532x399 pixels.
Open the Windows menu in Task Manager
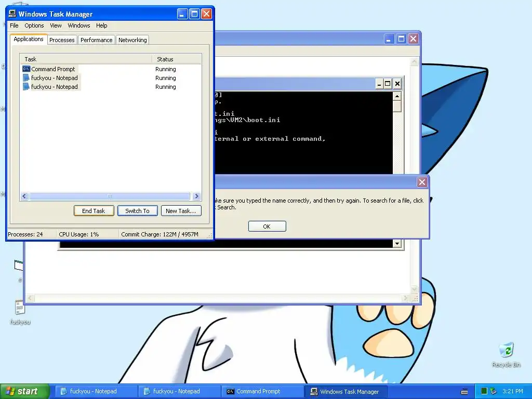pyautogui.click(x=79, y=25)
